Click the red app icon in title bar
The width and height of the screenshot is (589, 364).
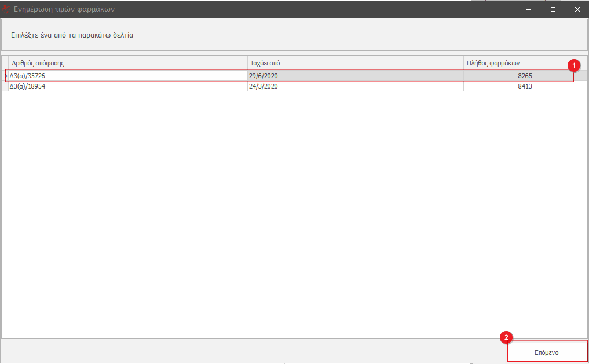[x=6, y=9]
